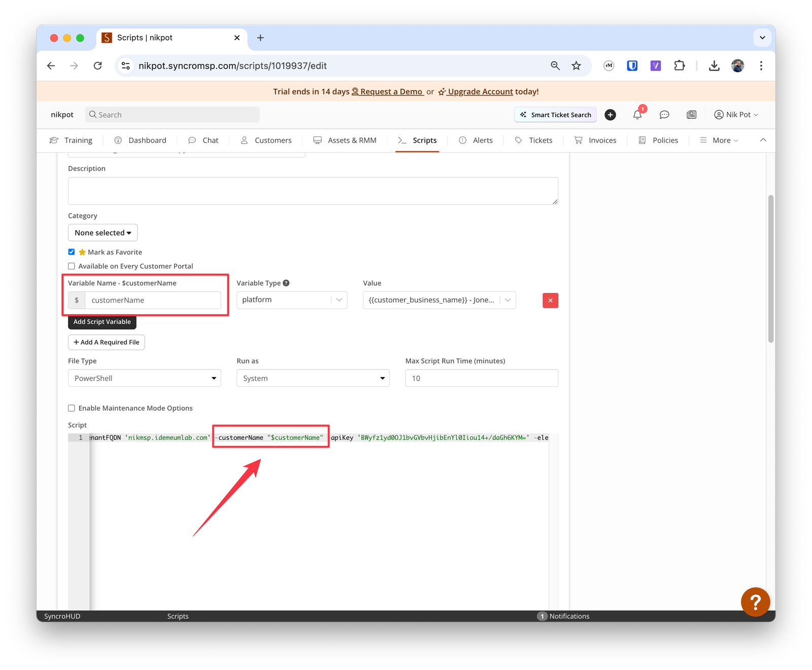Click Upgrade Account link
Image resolution: width=812 pixels, height=670 pixels.
[x=476, y=91]
